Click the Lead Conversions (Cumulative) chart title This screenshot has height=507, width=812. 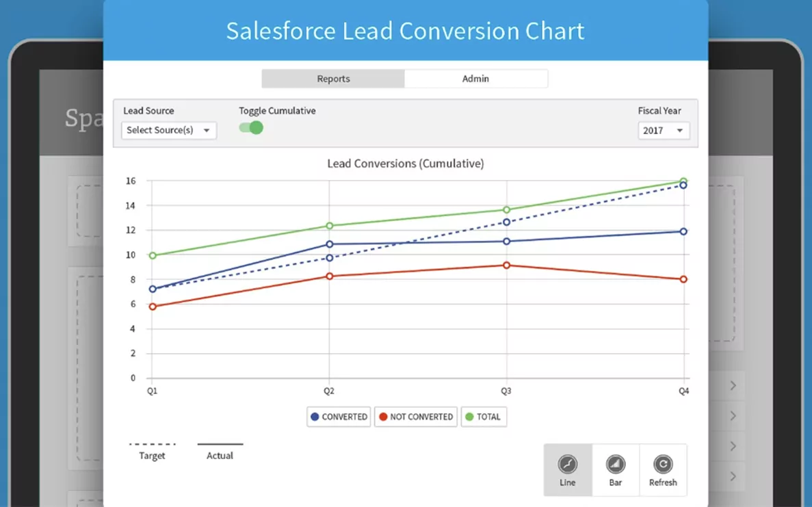406,164
